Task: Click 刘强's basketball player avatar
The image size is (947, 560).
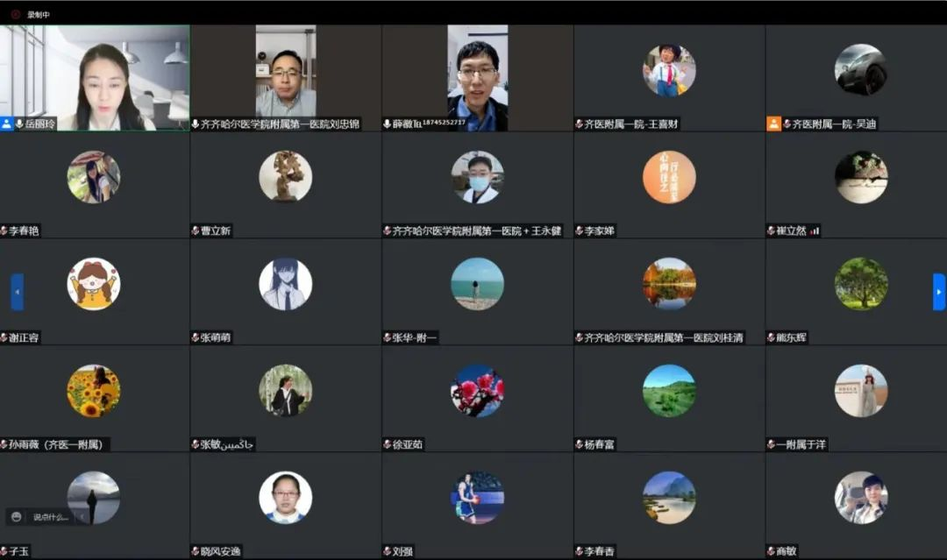Action: (x=478, y=498)
